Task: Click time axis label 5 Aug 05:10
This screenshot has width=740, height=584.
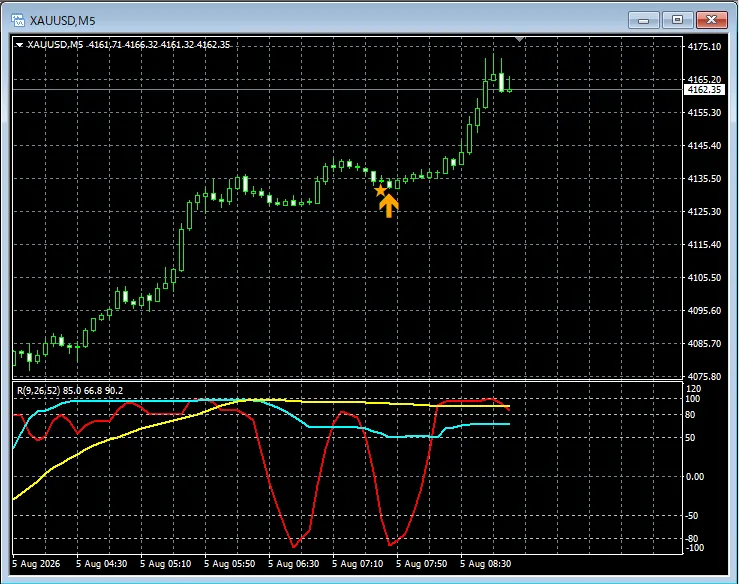Action: pyautogui.click(x=166, y=564)
